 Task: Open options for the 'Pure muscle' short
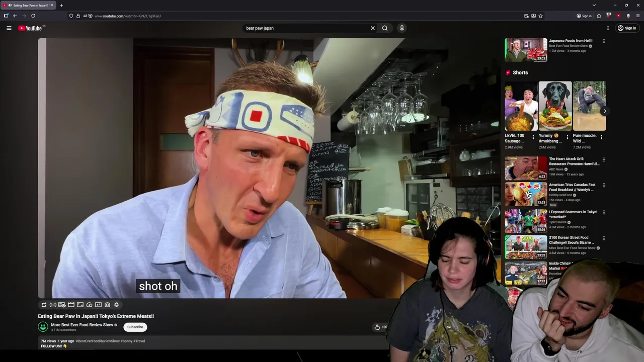coord(601,137)
